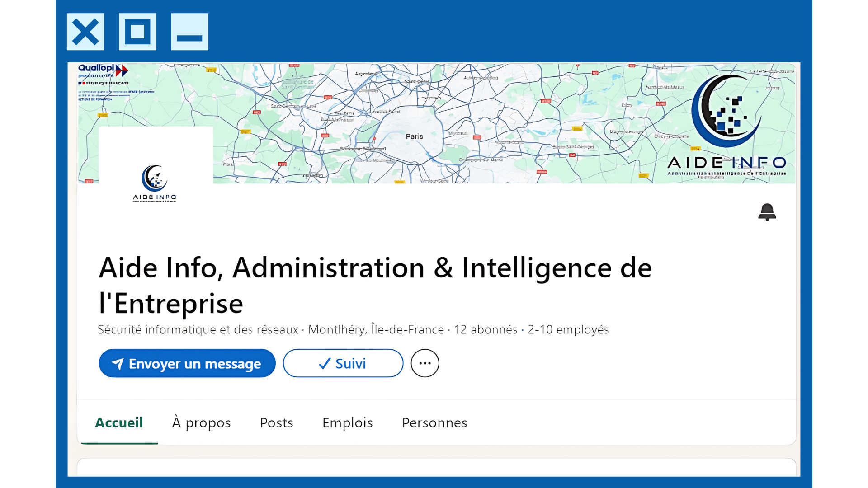
Task: Click the notification bell icon
Action: coord(767,212)
